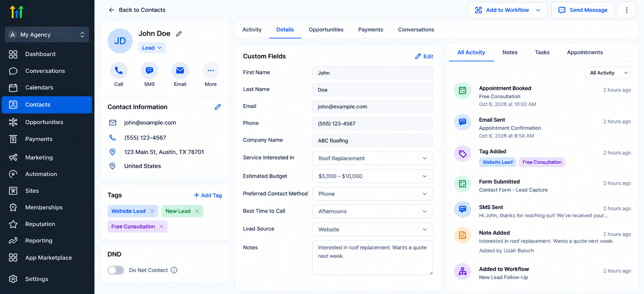This screenshot has width=644, height=294.
Task: Open SMS from the chat icon
Action: (x=149, y=71)
